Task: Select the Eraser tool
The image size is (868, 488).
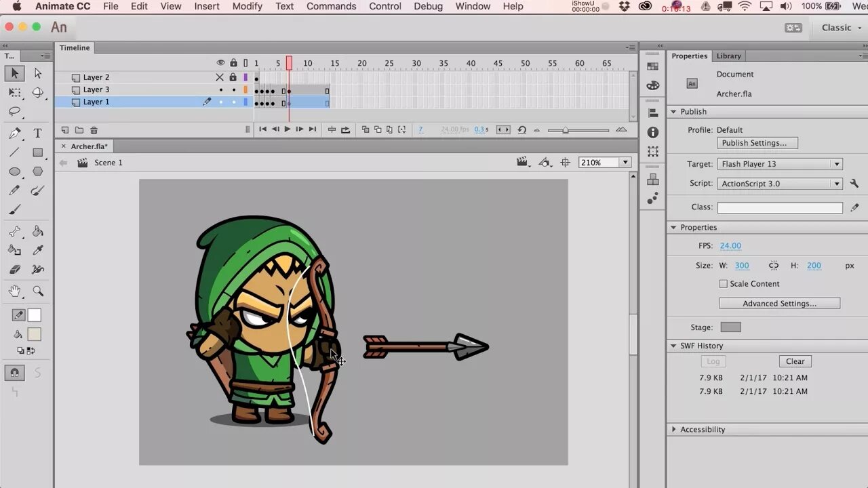Action: [14, 270]
